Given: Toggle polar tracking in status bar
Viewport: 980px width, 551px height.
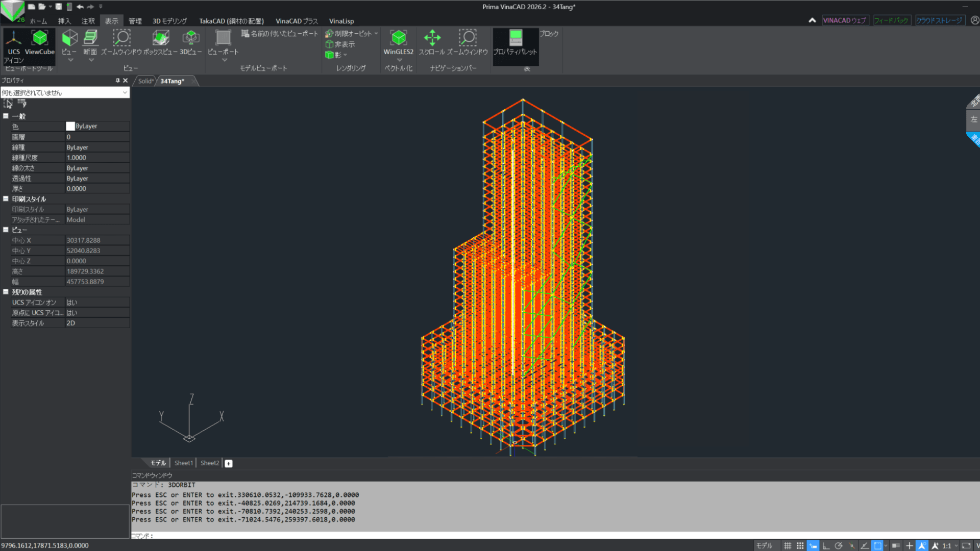Looking at the screenshot, I should 839,546.
